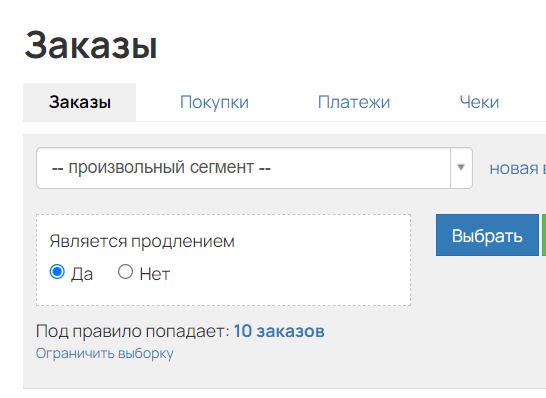Image resolution: width=546 pixels, height=398 pixels.
Task: Select the active Заказы tab
Action: tap(79, 102)
